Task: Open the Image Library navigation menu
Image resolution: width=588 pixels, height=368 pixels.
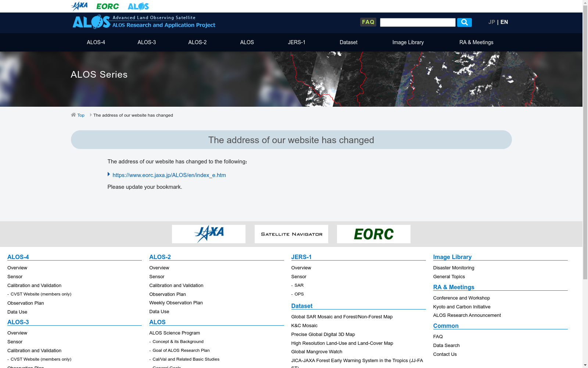Action: point(408,42)
